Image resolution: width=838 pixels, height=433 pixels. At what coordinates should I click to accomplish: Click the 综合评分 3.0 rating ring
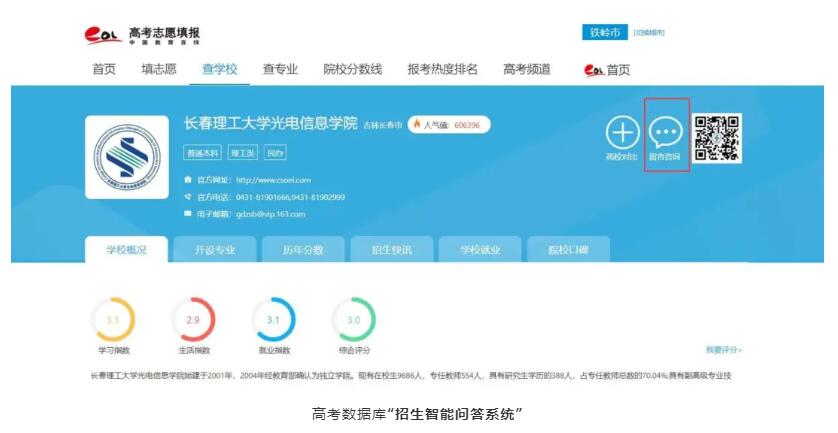pyautogui.click(x=354, y=320)
